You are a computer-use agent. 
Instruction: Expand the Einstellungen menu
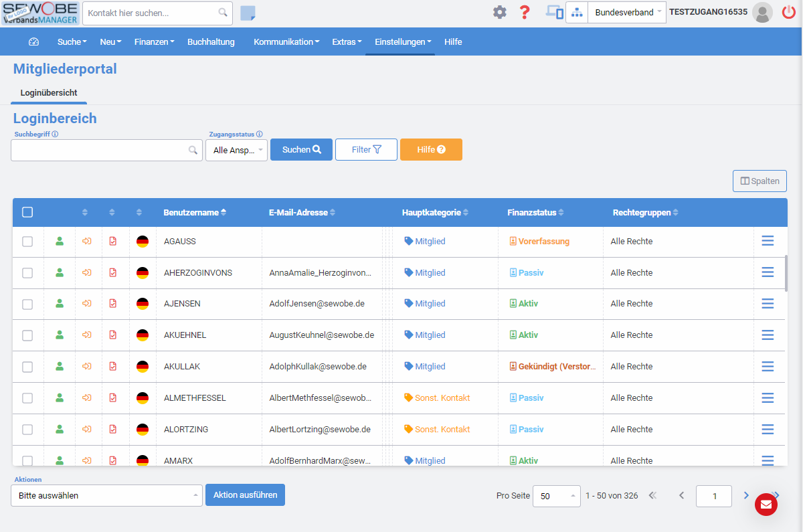pyautogui.click(x=403, y=41)
